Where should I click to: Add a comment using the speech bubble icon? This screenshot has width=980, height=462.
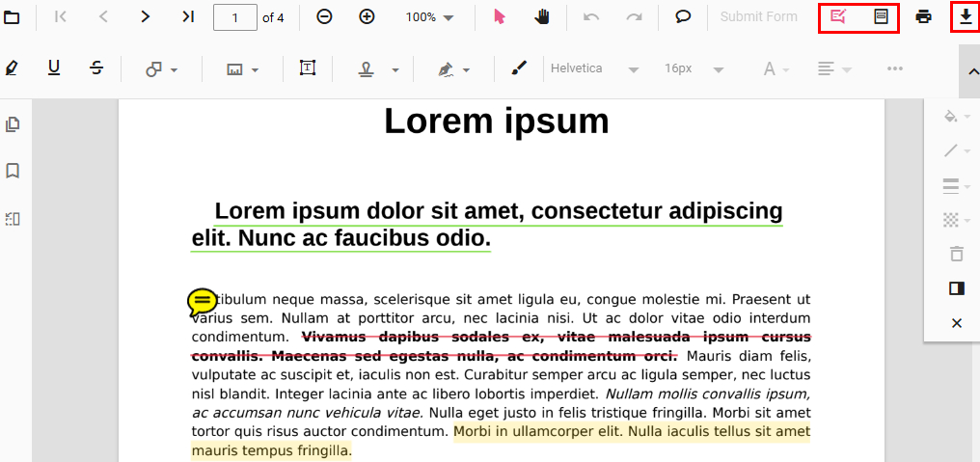(683, 17)
